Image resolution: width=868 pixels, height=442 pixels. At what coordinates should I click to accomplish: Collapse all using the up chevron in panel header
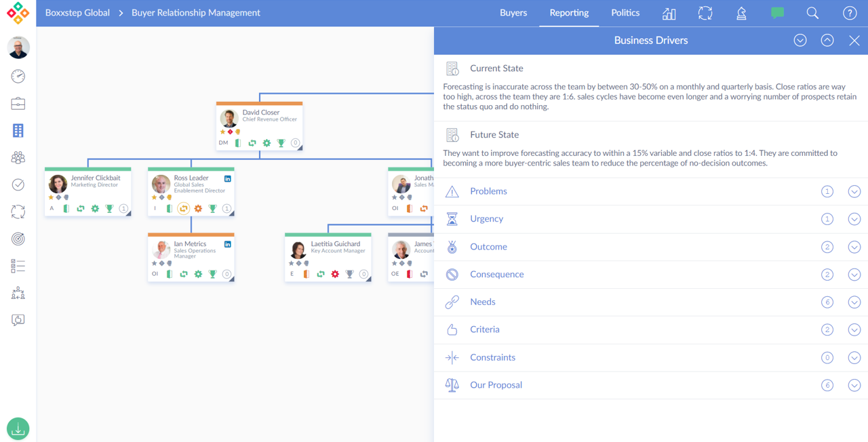pyautogui.click(x=827, y=41)
